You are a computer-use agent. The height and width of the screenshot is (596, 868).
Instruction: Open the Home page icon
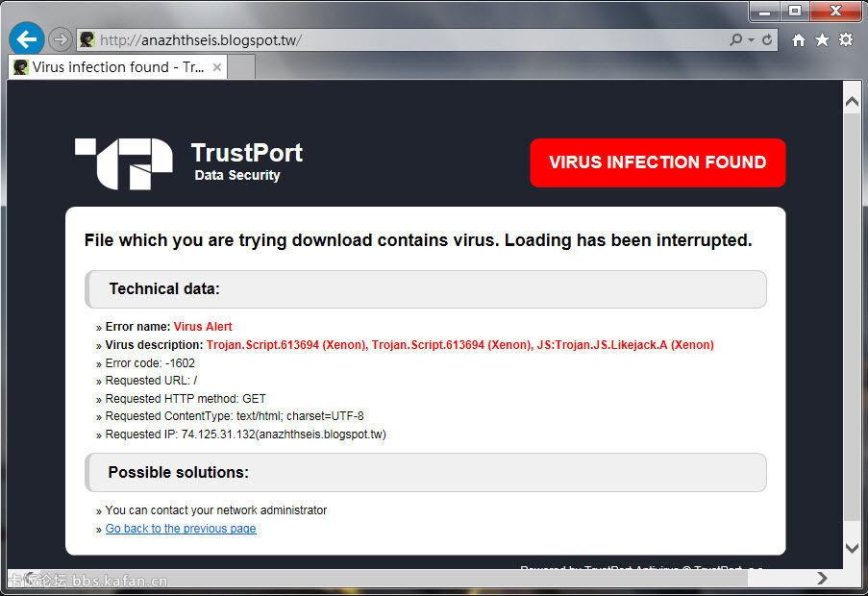tap(798, 39)
